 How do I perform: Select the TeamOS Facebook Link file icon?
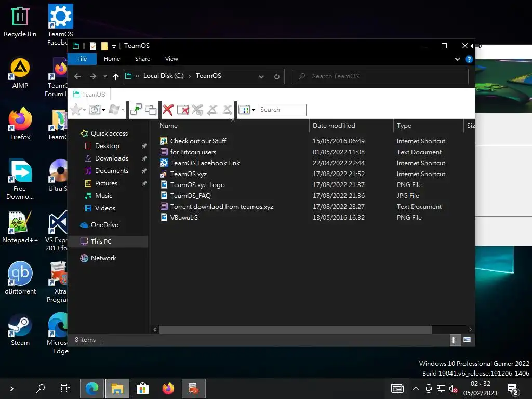(164, 163)
